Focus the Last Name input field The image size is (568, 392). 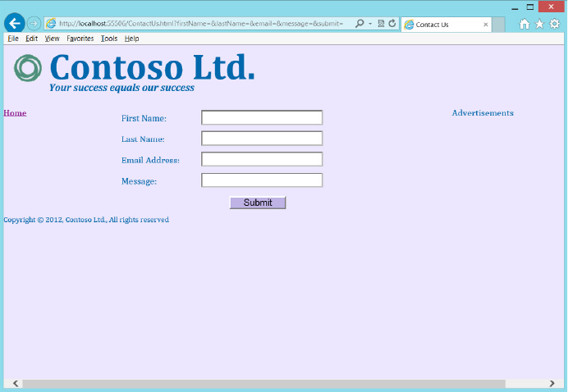(x=262, y=139)
